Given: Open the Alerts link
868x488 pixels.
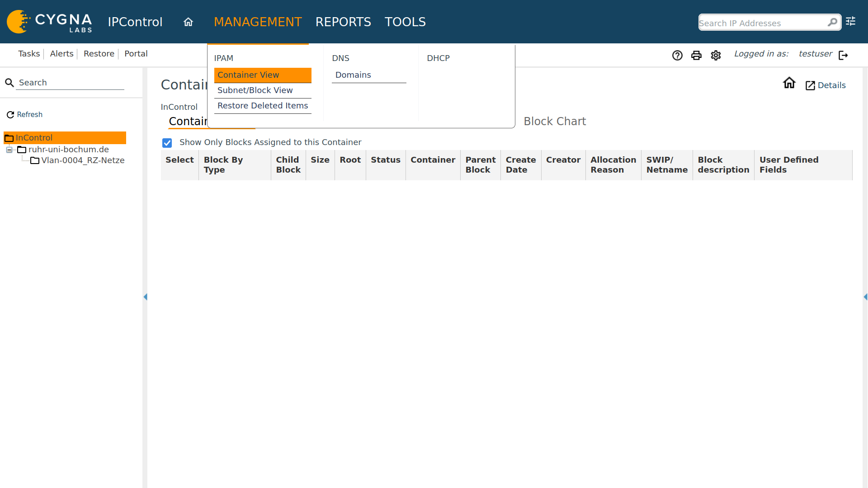Looking at the screenshot, I should [61, 54].
